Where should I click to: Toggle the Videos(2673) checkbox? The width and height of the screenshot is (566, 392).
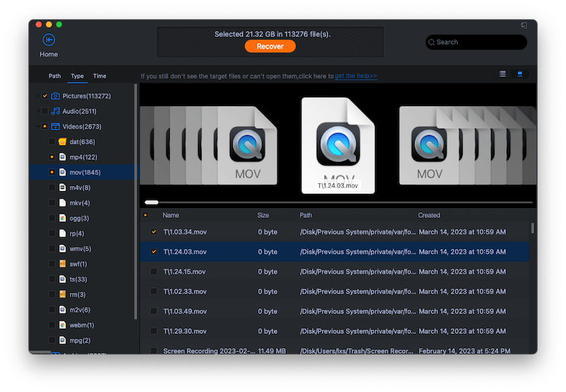(x=45, y=127)
